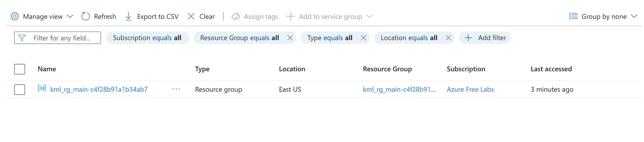644x142 pixels.
Task: Click the Clear filters X icon
Action: [191, 17]
